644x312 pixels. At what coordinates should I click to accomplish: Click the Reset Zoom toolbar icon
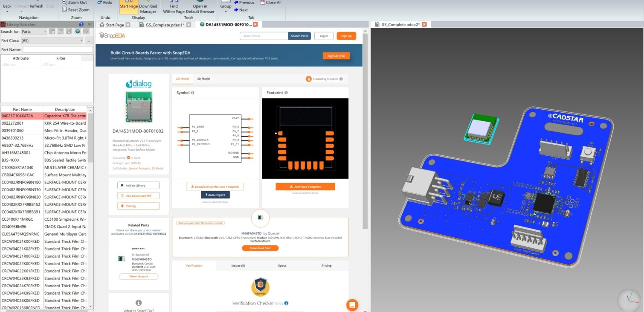click(64, 9)
